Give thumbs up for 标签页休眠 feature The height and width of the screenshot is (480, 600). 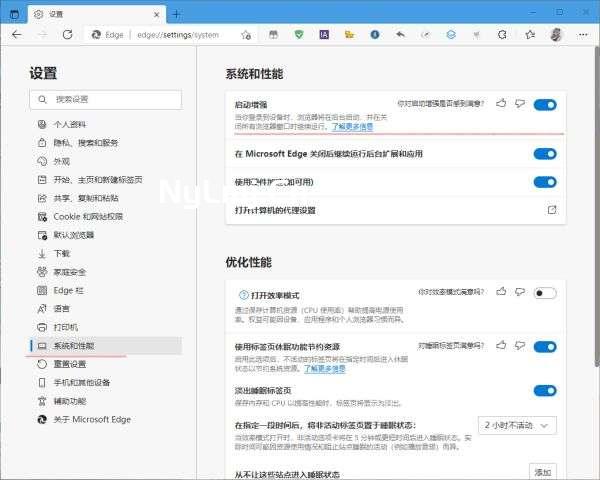(501, 345)
